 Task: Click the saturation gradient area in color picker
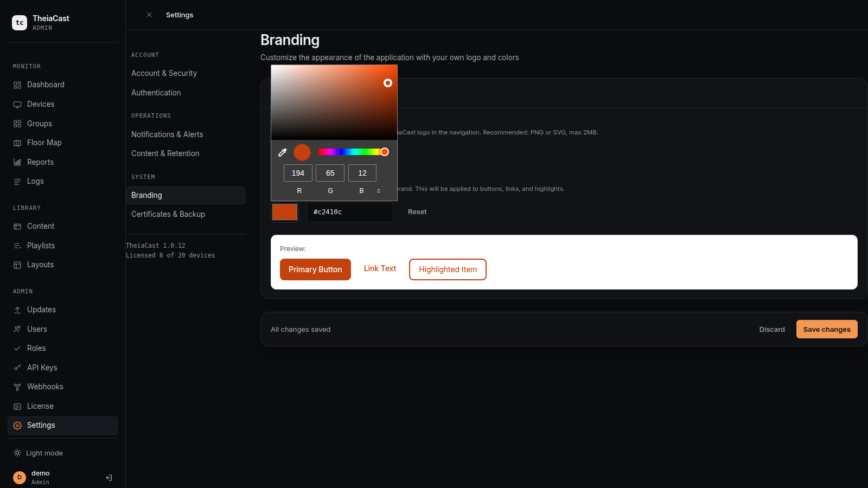click(334, 102)
